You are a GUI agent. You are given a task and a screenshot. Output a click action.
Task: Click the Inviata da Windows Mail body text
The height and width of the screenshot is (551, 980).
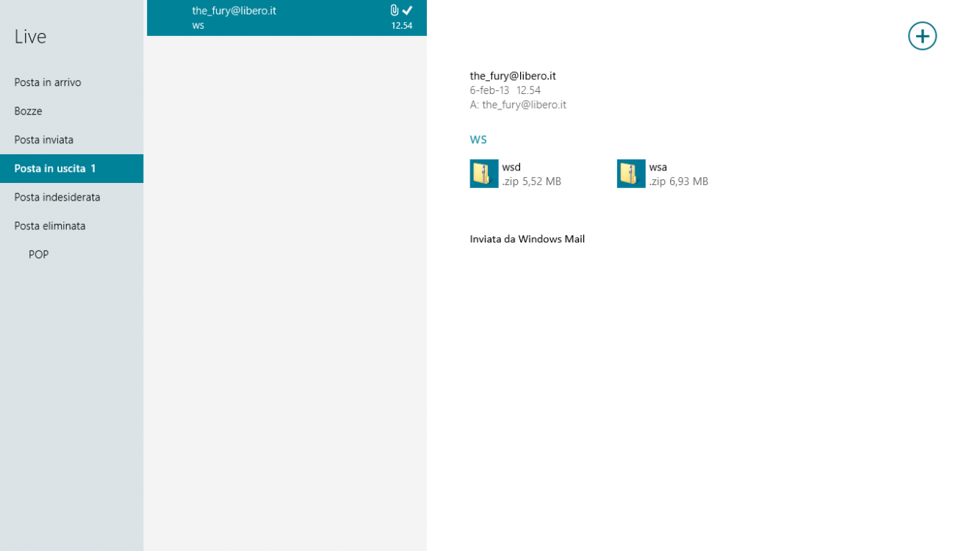pyautogui.click(x=527, y=239)
